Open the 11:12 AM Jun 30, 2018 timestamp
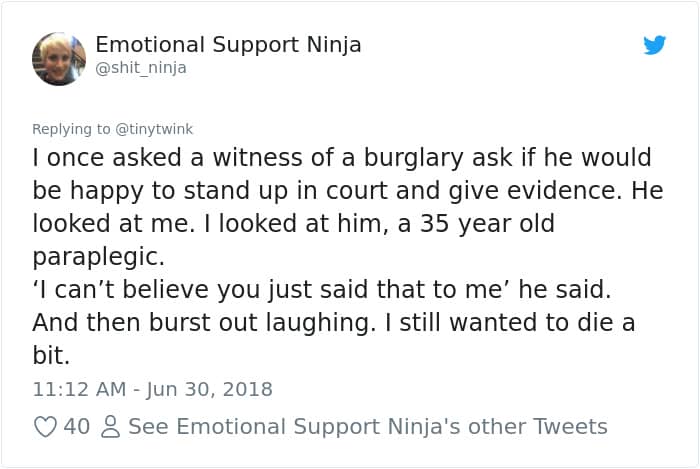Screen dimensions: 700x469 152,389
